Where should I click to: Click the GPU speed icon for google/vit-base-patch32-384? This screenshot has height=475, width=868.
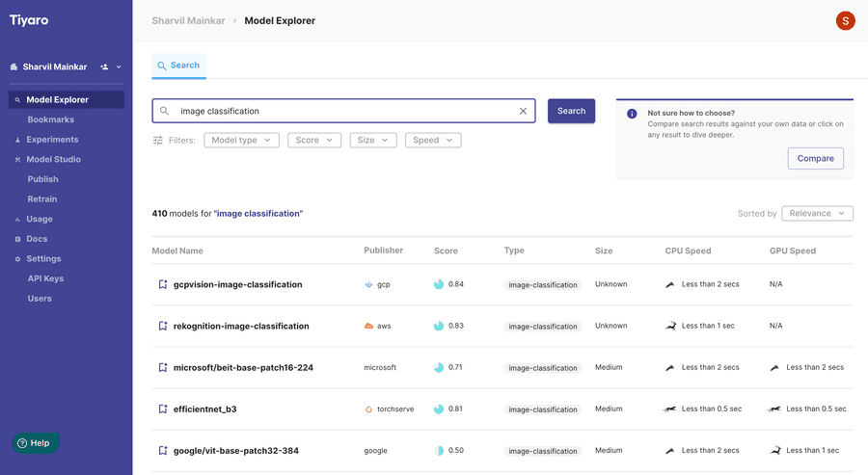[775, 451]
